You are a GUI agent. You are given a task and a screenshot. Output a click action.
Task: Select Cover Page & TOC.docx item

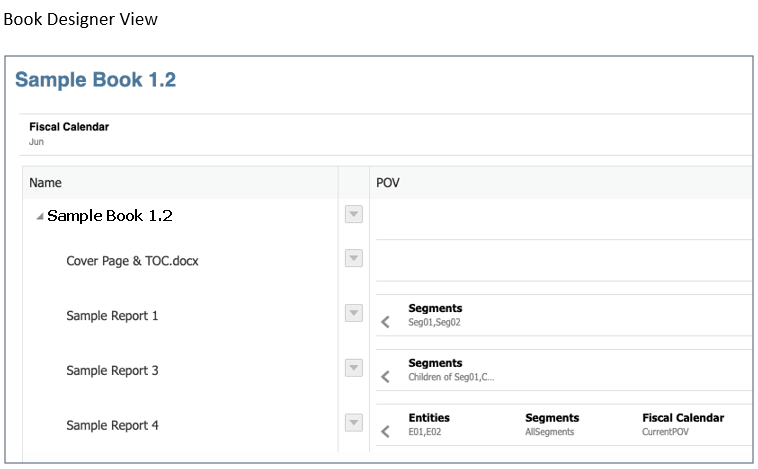pos(125,261)
